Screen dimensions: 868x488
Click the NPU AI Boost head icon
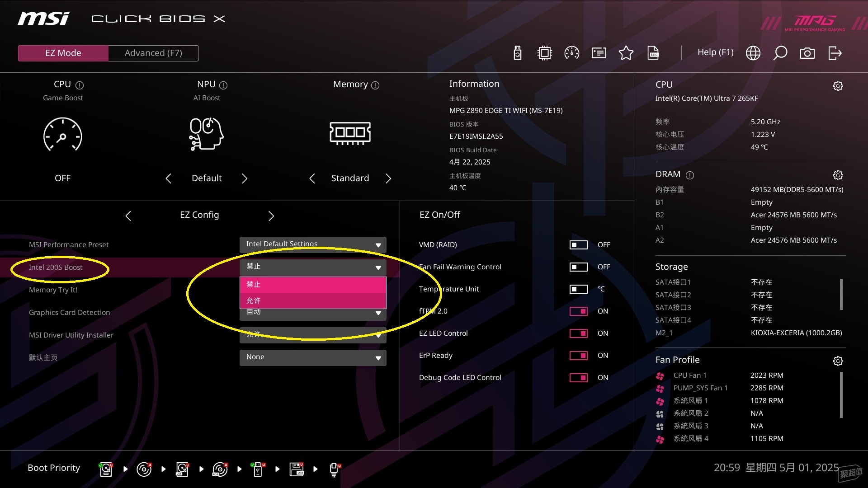click(x=207, y=134)
